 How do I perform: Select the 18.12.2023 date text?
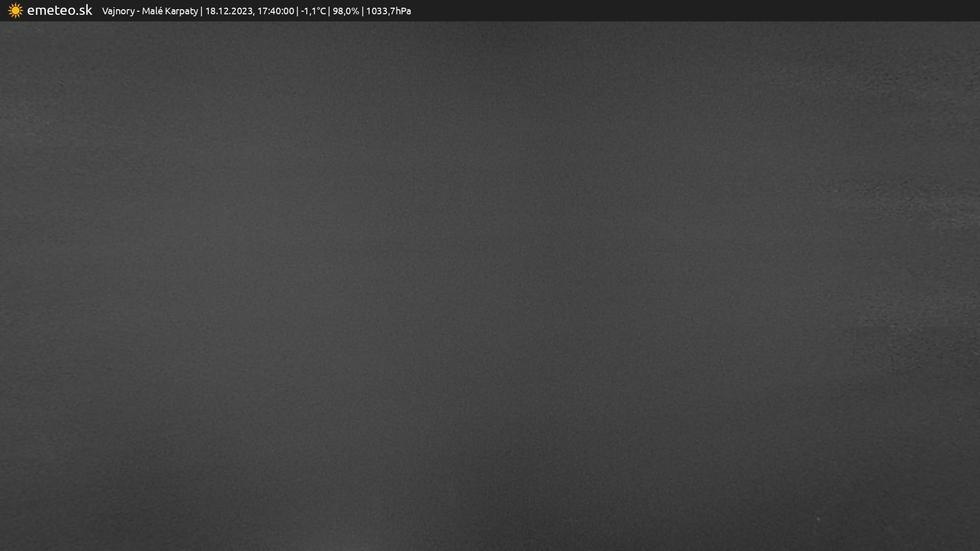(229, 11)
